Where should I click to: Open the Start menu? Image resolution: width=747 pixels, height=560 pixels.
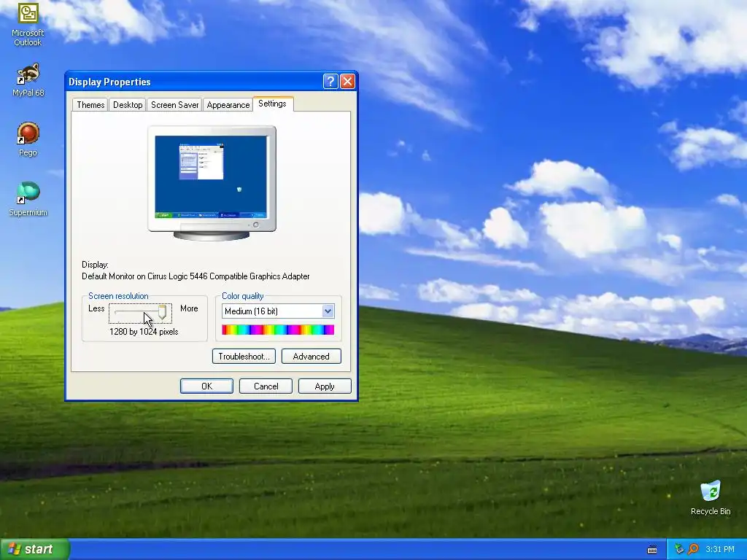click(34, 549)
